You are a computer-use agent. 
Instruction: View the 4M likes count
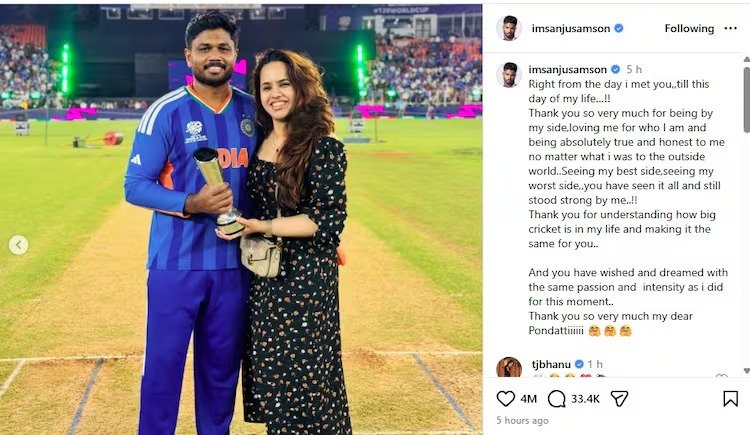coord(530,399)
